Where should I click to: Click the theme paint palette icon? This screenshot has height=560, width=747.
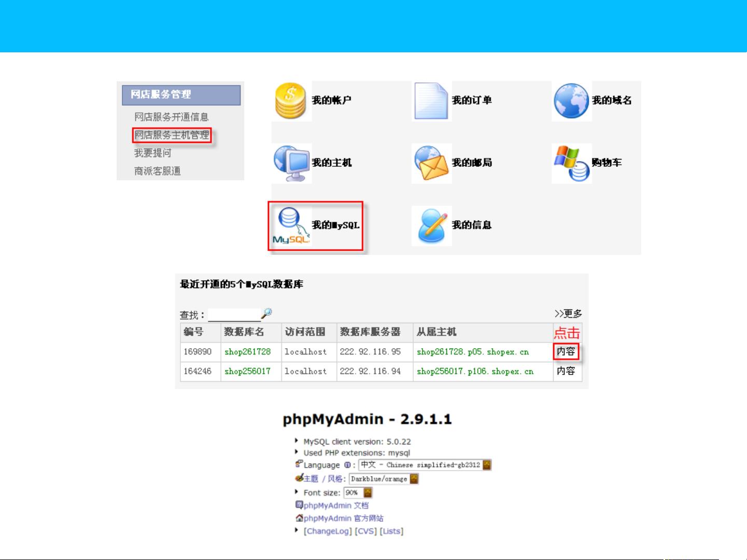(x=299, y=478)
